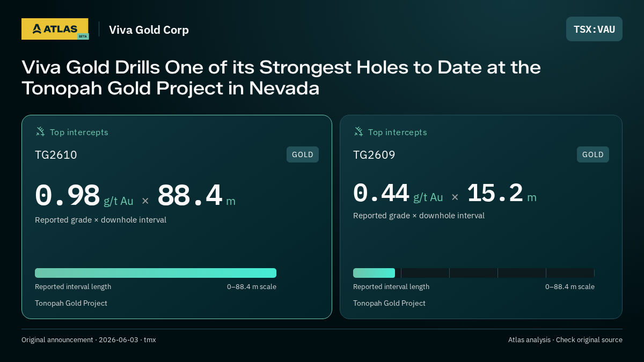Click the drill icon in TG2610 card
The height and width of the screenshot is (362, 644).
[x=40, y=131]
